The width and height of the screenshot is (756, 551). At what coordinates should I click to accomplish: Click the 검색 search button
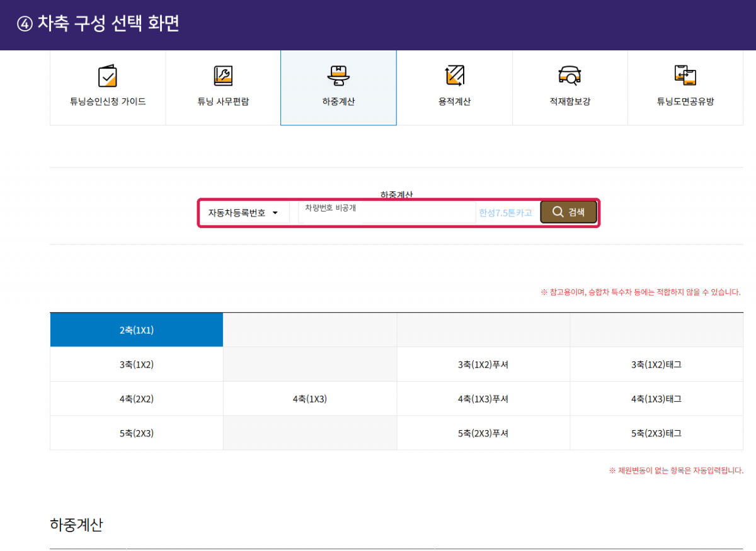coord(568,212)
